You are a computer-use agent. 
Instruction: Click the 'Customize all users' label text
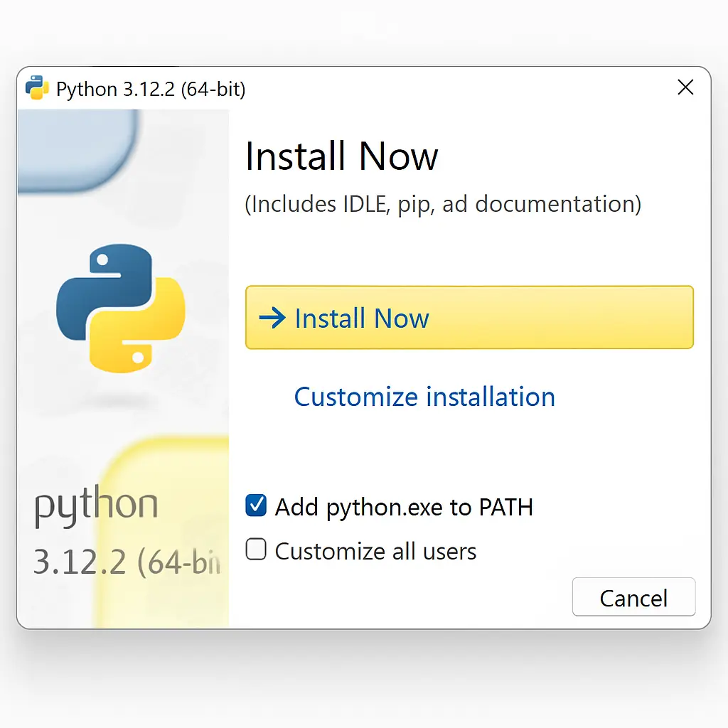tap(375, 551)
